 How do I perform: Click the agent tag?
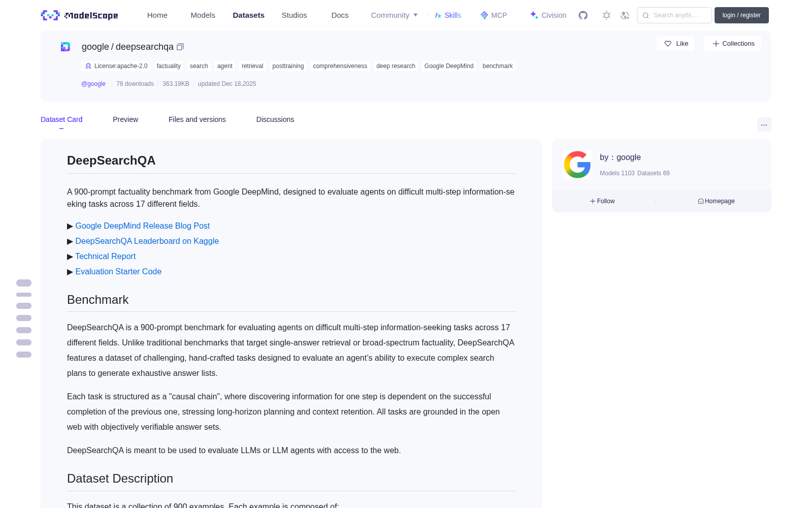[225, 66]
